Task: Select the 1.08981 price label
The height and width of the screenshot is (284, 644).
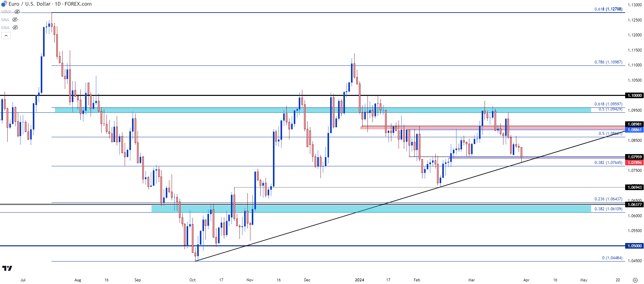Action: (x=634, y=124)
